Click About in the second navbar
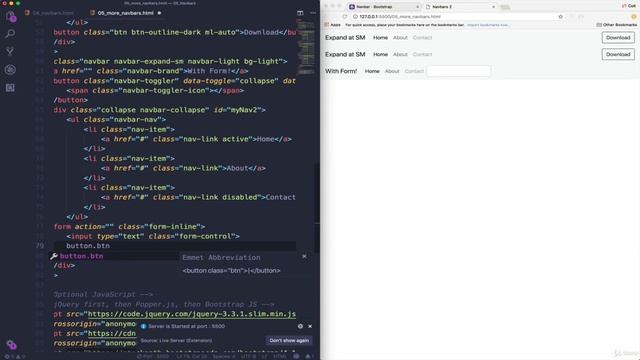The width and height of the screenshot is (640, 360). point(400,54)
